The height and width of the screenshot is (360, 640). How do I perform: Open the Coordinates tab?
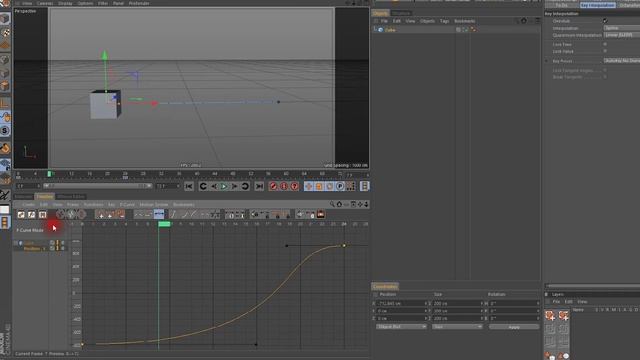[385, 287]
